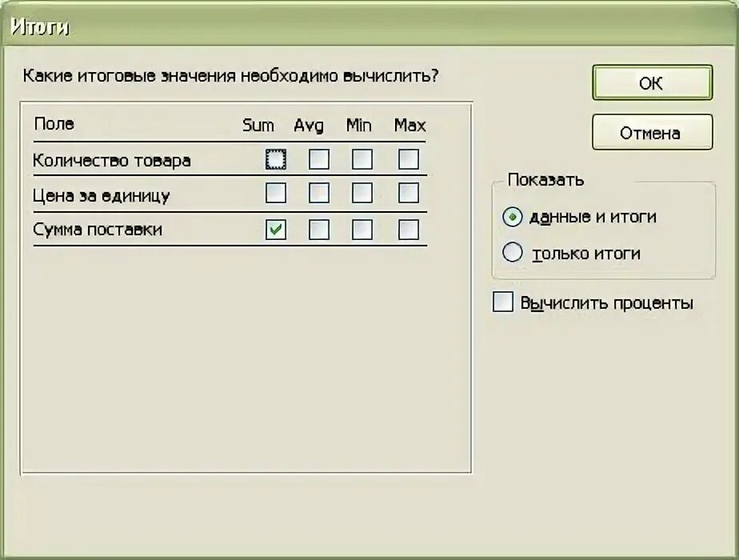The height and width of the screenshot is (560, 739).
Task: Check Max for Сумма поставки
Action: point(408,230)
